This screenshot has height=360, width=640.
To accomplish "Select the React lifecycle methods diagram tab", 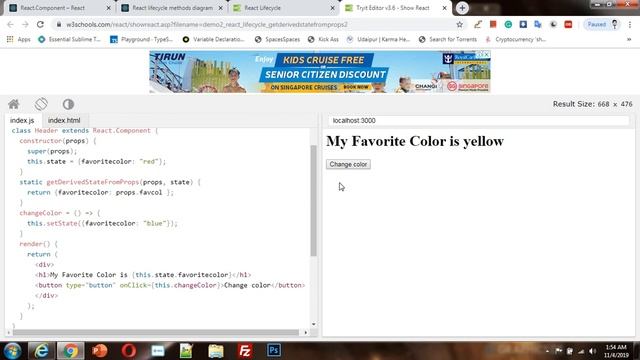I will 173,8.
